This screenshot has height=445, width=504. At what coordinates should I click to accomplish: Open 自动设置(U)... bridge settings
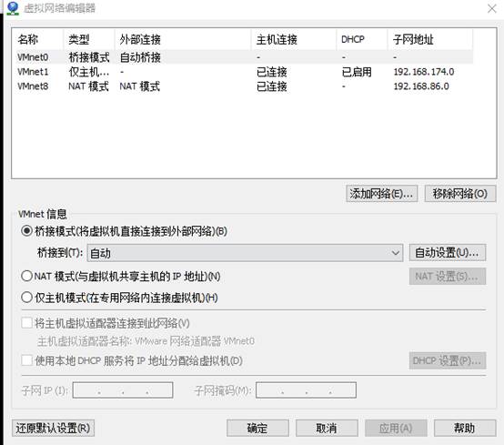(x=448, y=253)
